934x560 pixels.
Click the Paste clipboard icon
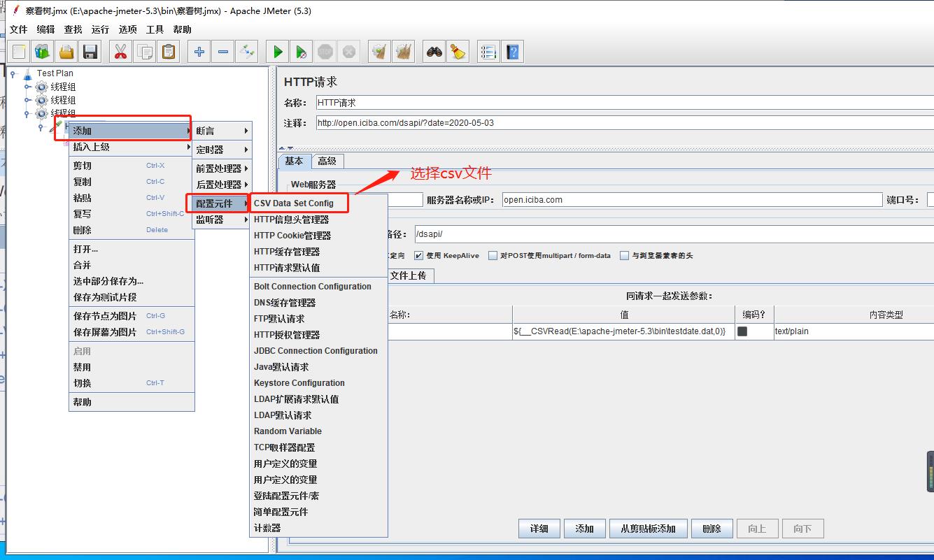[169, 52]
